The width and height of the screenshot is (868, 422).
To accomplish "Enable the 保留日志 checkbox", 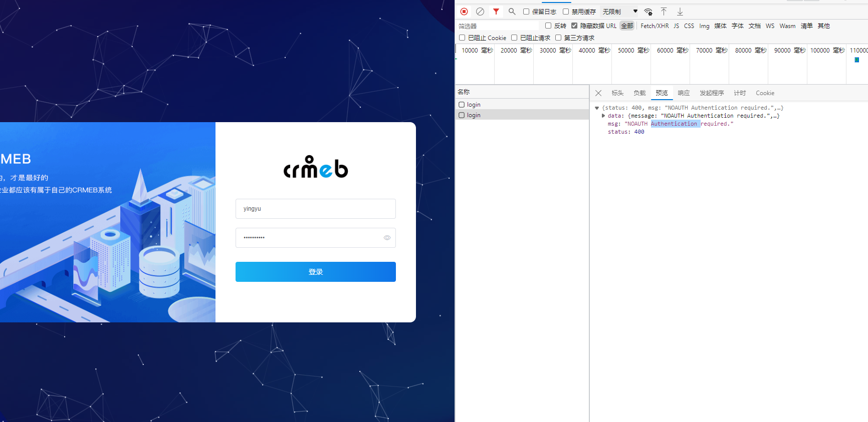I will (526, 12).
